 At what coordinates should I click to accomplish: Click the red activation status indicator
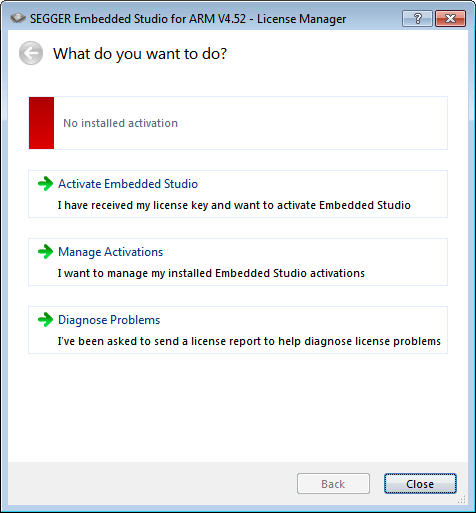tap(41, 123)
